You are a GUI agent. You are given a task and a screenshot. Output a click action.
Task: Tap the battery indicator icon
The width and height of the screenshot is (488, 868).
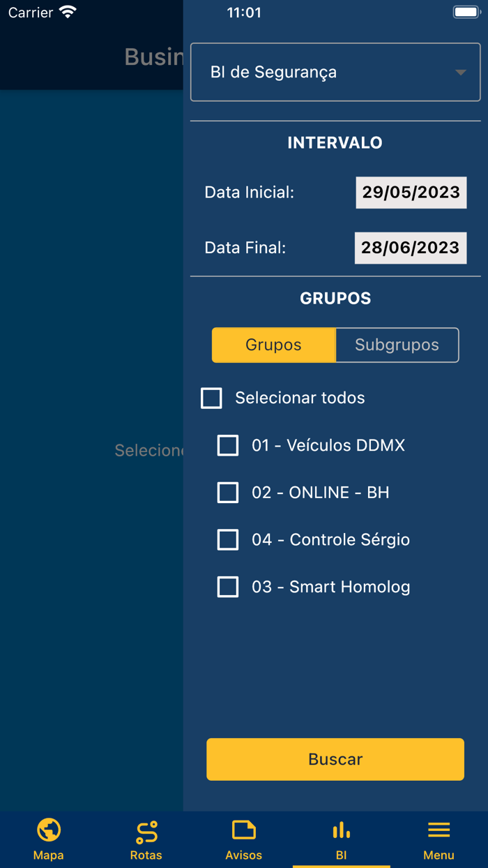point(466,11)
